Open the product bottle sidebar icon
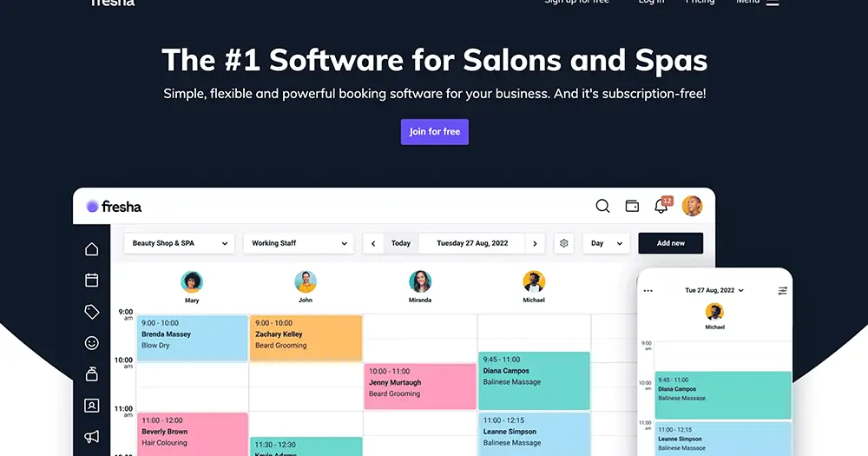The width and height of the screenshot is (868, 456). (x=92, y=374)
